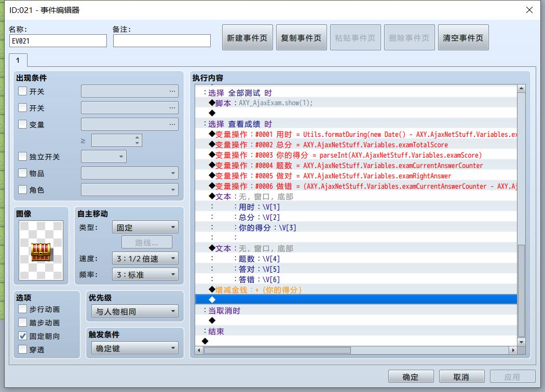Close the 事件编辑器 window
545x392 pixels.
coord(529,10)
